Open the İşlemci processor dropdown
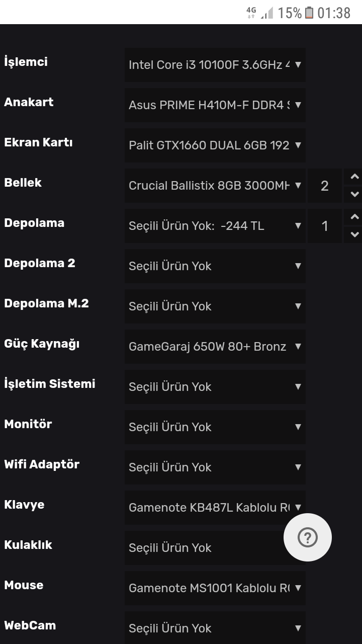Image resolution: width=362 pixels, height=644 pixels. tap(215, 65)
